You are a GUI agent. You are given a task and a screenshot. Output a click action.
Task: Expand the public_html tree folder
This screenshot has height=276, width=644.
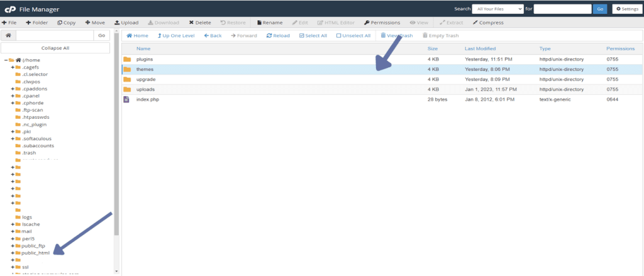[13, 253]
